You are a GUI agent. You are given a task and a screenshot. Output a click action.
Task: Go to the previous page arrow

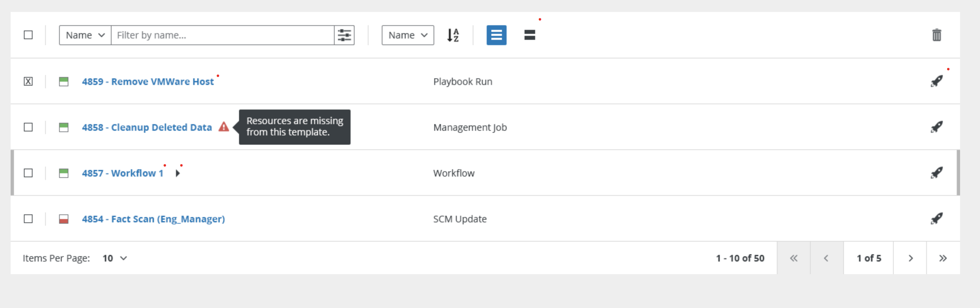click(826, 258)
